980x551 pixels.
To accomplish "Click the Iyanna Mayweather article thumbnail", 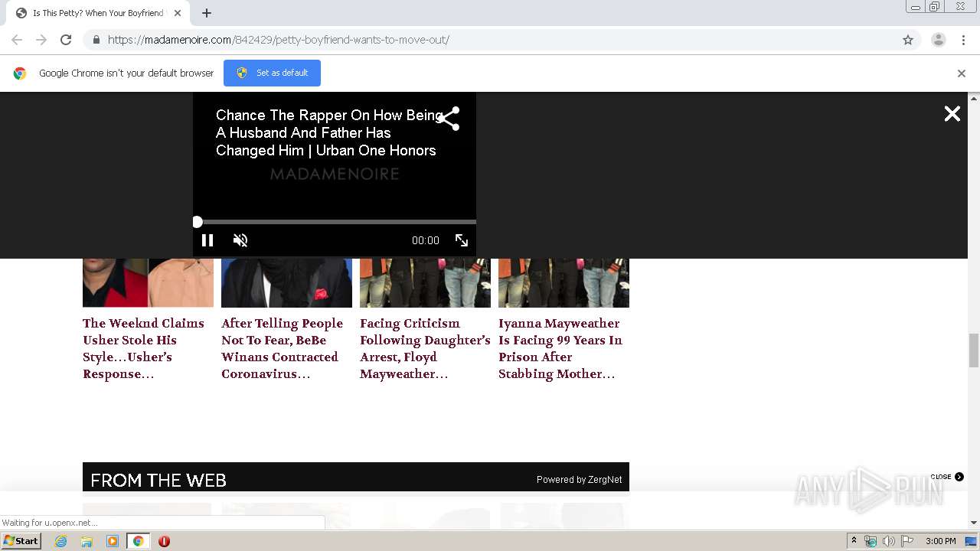I will pyautogui.click(x=563, y=283).
